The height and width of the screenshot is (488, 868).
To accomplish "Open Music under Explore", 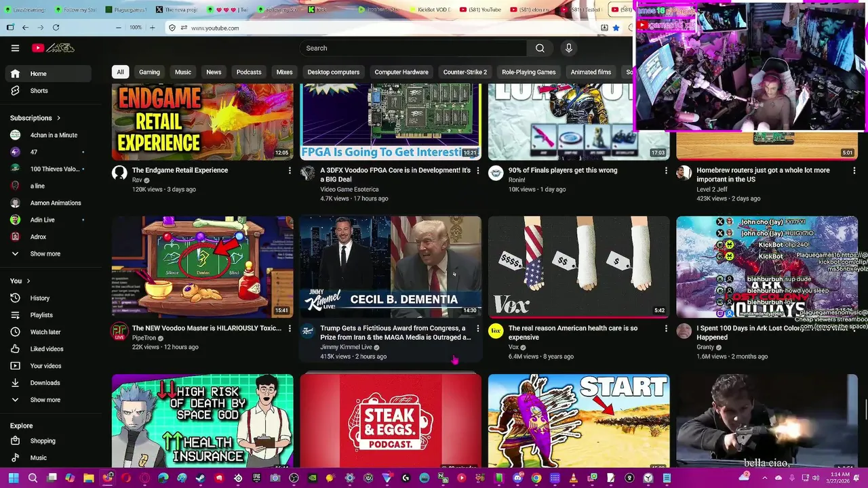I will pos(47,457).
